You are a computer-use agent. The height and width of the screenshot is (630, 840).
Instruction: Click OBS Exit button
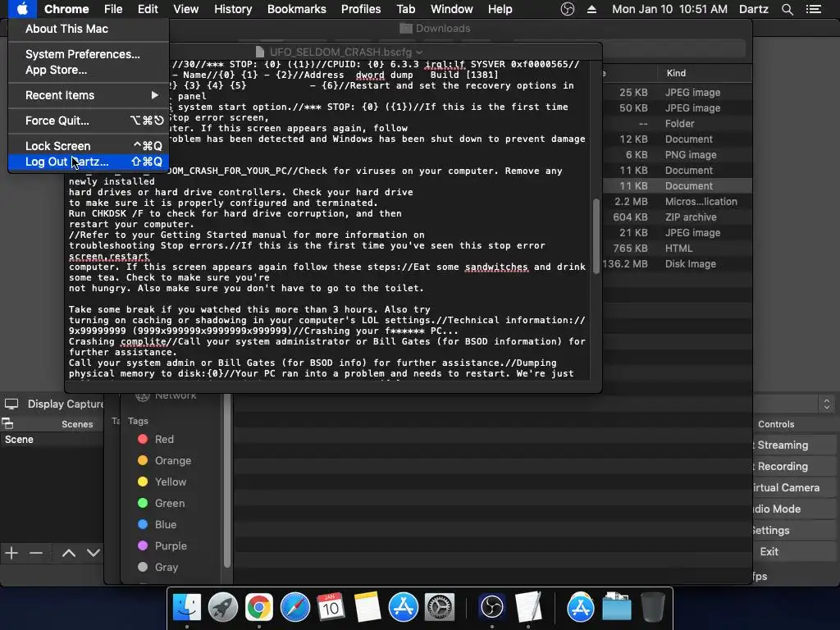point(793,552)
